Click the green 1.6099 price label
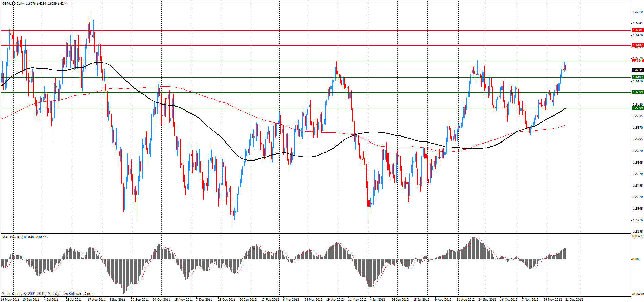The width and height of the screenshot is (644, 302). [x=638, y=92]
